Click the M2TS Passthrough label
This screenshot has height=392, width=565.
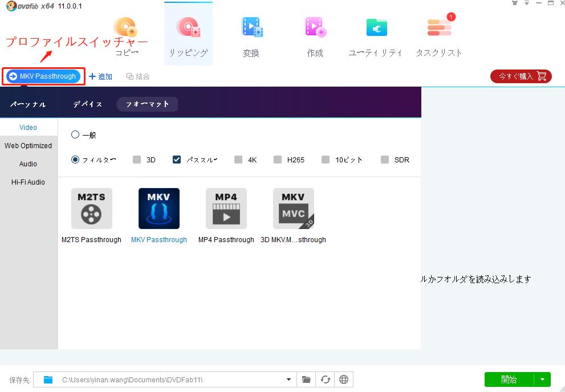click(92, 240)
